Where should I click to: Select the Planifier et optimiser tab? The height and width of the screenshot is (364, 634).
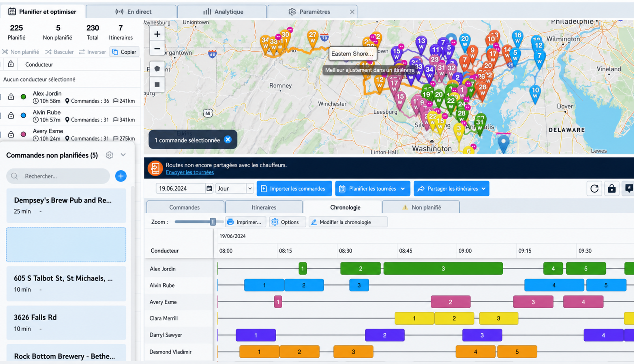pyautogui.click(x=42, y=12)
